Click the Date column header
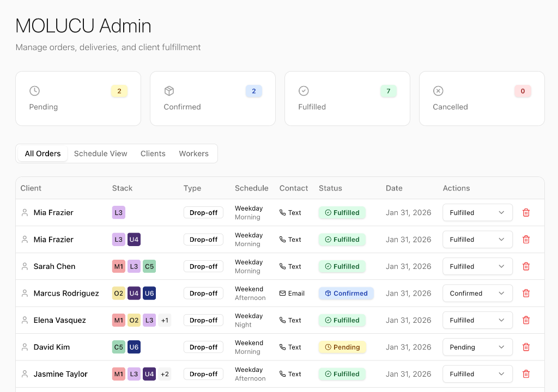This screenshot has width=558, height=392. click(394, 188)
